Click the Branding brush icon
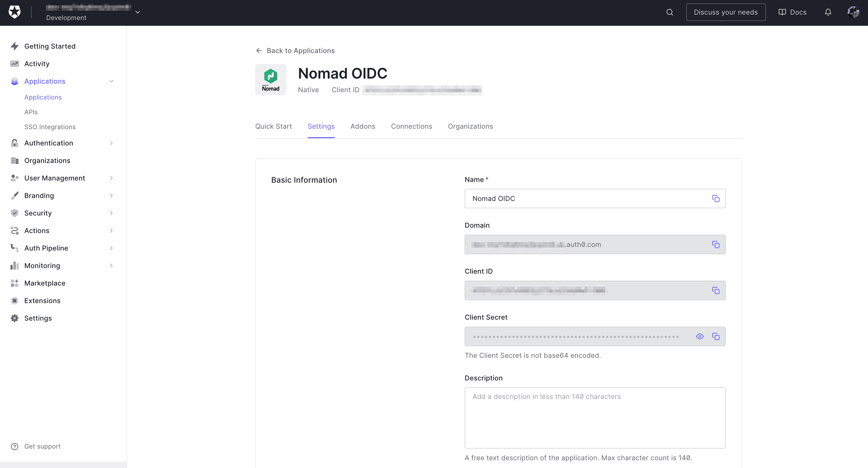The height and width of the screenshot is (468, 868). coord(15,195)
